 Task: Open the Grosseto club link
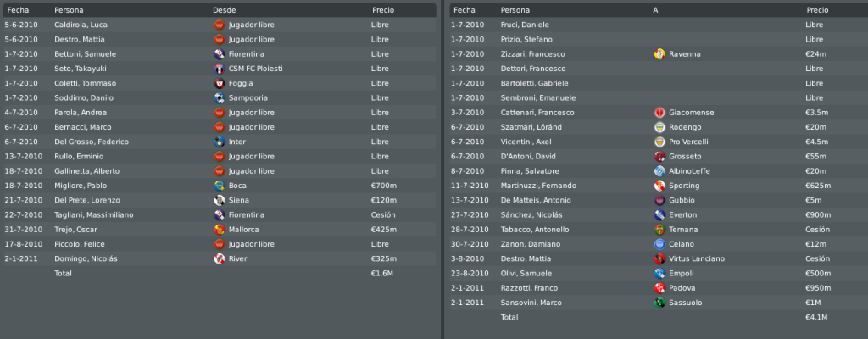click(x=685, y=156)
